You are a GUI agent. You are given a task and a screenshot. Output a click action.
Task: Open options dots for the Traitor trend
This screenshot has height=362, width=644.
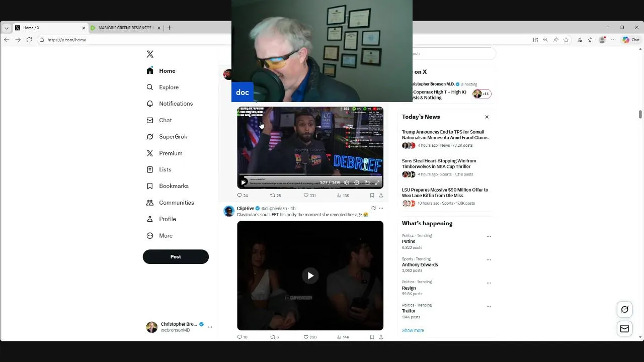coord(489,306)
